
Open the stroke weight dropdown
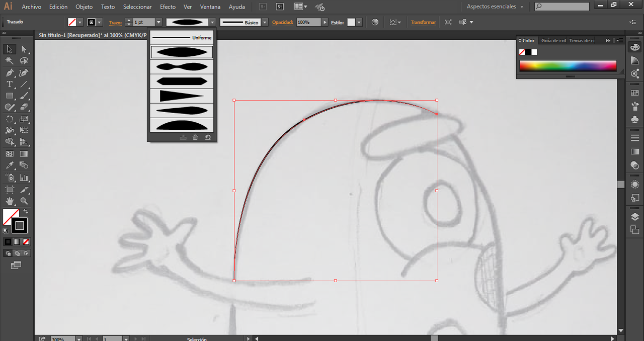pos(159,22)
